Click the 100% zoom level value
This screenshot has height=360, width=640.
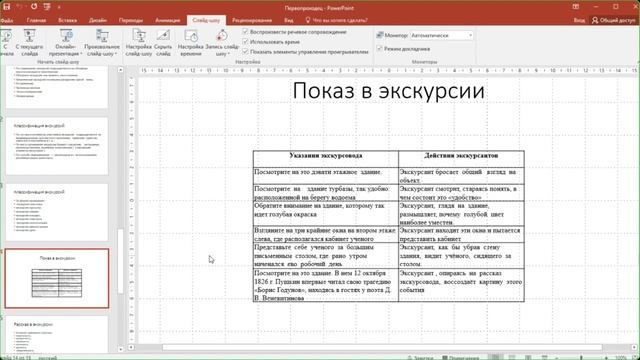pos(621,358)
